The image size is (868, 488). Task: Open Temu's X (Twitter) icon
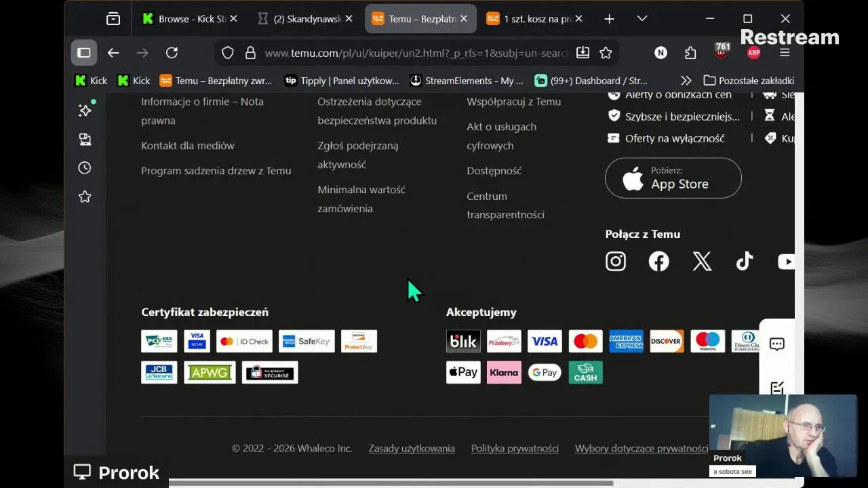click(702, 262)
